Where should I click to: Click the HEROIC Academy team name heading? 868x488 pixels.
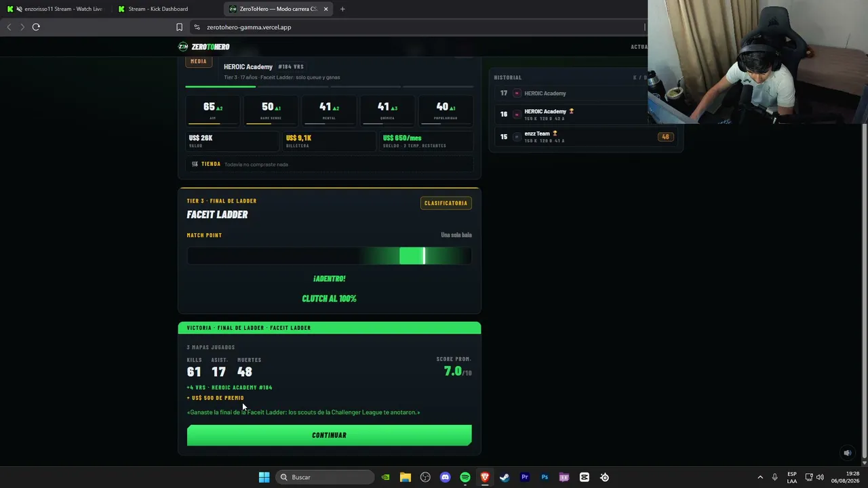[x=248, y=67]
